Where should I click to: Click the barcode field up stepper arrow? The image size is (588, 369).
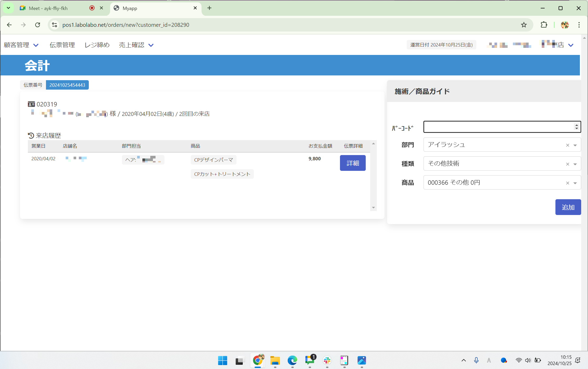(x=577, y=125)
